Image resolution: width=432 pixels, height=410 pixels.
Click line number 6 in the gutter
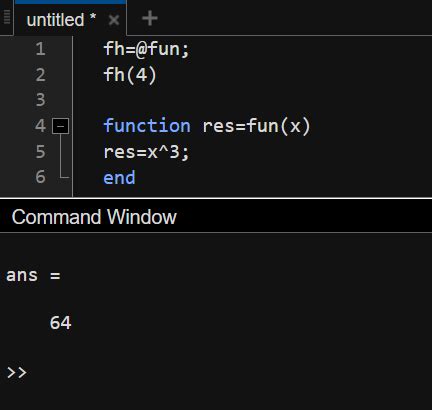pyautogui.click(x=40, y=177)
